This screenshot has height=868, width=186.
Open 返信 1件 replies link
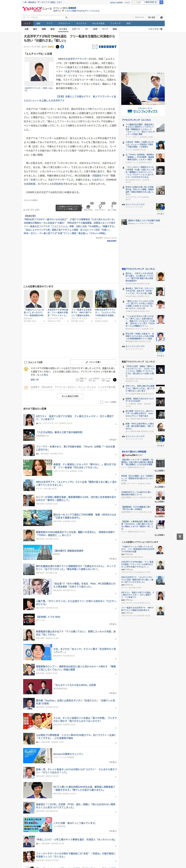34,380
